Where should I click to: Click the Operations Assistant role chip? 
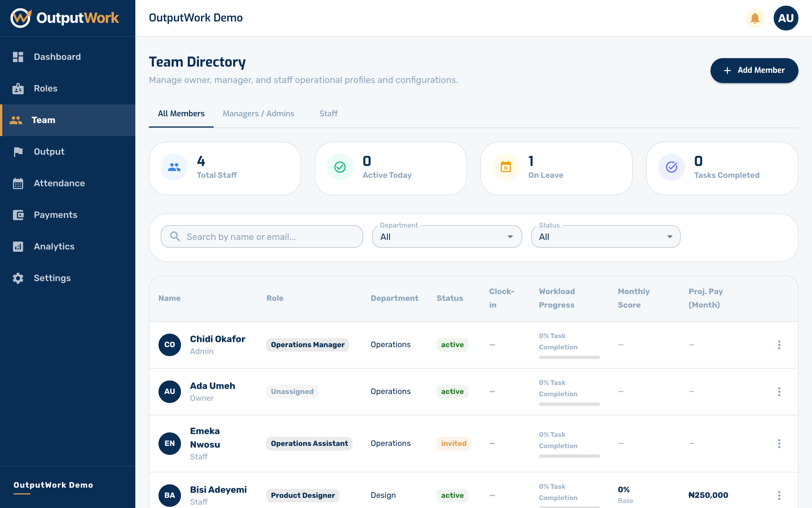[x=309, y=443]
